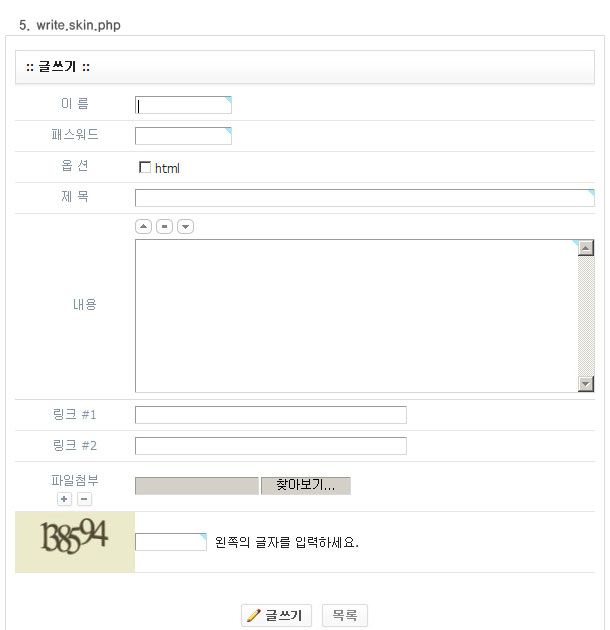Image resolution: width=610 pixels, height=630 pixels.
Task: Go back to the list with 목록
Action: (345, 615)
